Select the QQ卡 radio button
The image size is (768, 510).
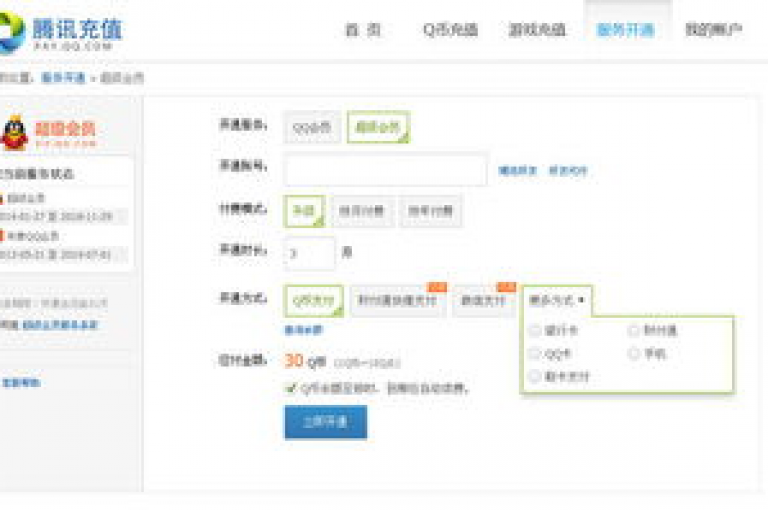[535, 353]
